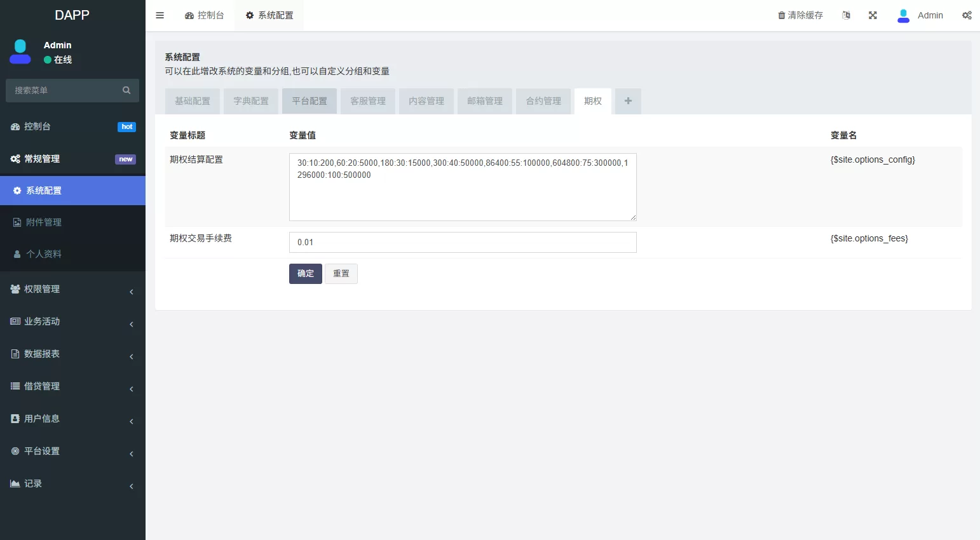Viewport: 980px width, 540px height.
Task: Enter fullscreen with the expand icon
Action: (873, 15)
